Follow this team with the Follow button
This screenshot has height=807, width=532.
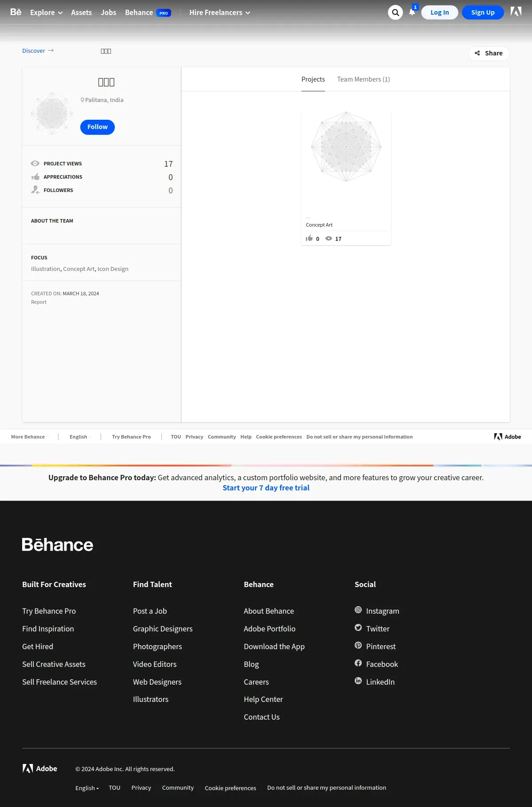click(x=98, y=127)
